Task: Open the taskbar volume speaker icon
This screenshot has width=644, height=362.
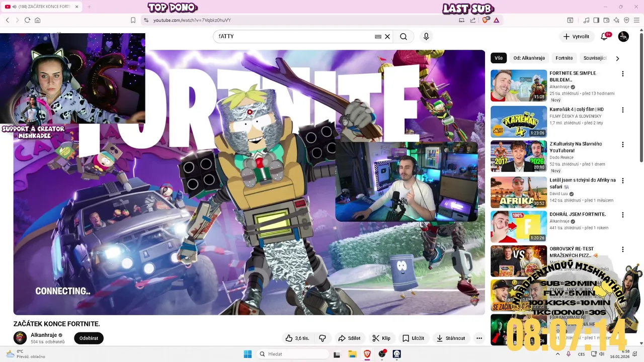Action: [x=601, y=354]
